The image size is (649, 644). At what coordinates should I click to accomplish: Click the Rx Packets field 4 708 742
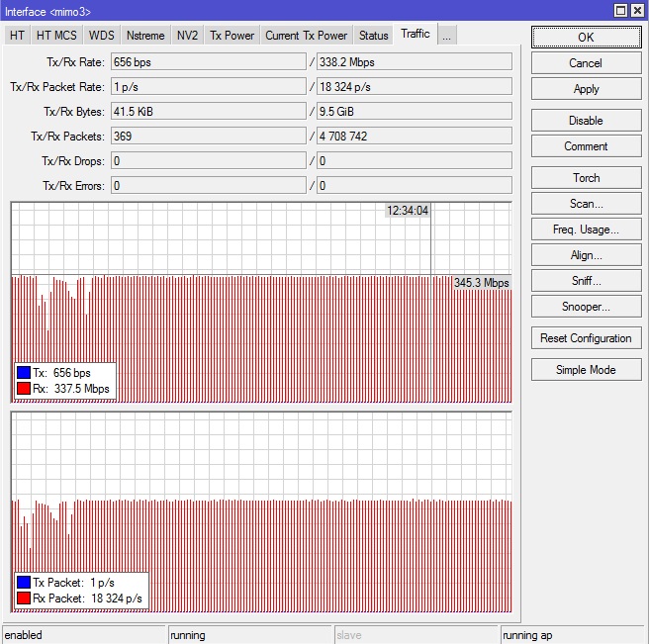(415, 137)
